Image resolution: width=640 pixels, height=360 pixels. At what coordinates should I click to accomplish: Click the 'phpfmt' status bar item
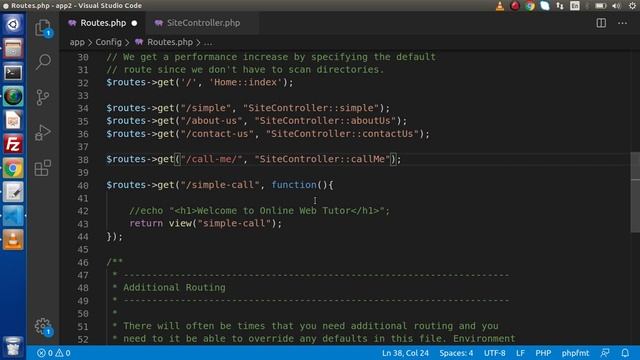point(575,353)
